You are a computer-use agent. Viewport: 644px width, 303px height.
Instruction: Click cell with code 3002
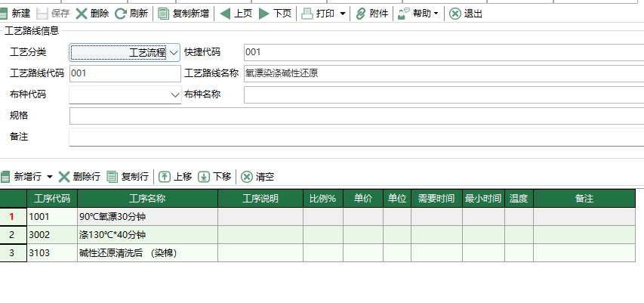52,235
